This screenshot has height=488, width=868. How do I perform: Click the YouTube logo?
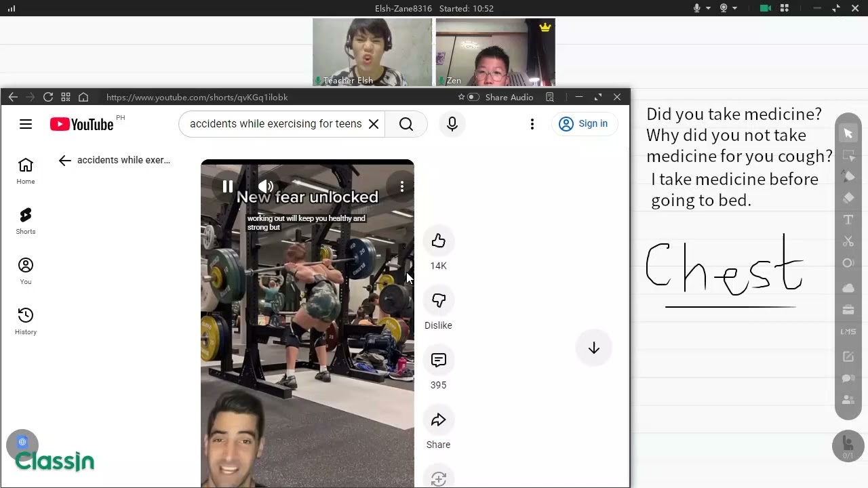pyautogui.click(x=81, y=124)
